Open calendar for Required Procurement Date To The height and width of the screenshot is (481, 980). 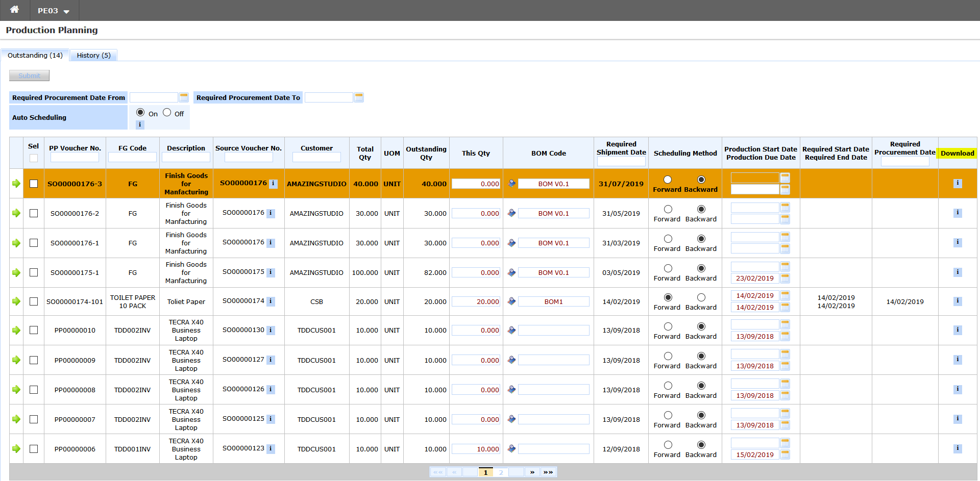coord(359,97)
